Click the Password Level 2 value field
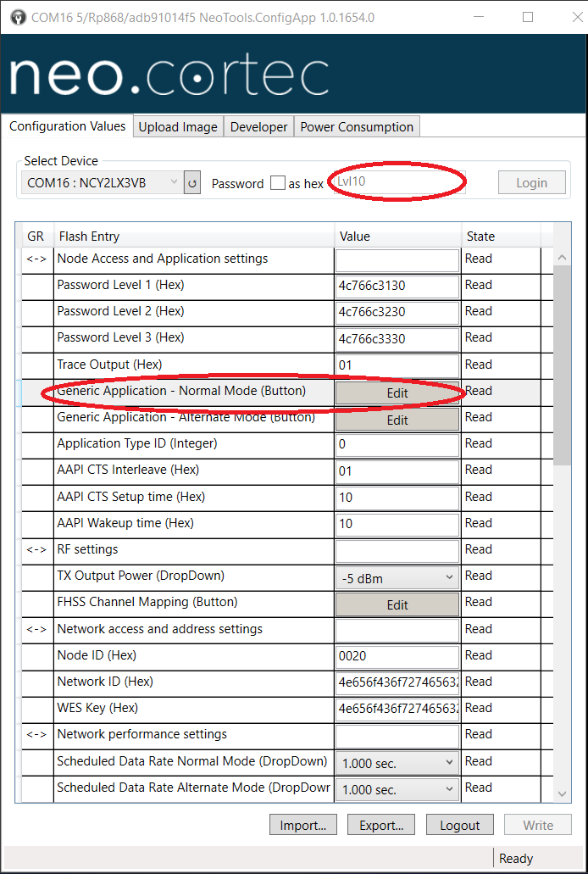This screenshot has width=588, height=874. pos(397,312)
